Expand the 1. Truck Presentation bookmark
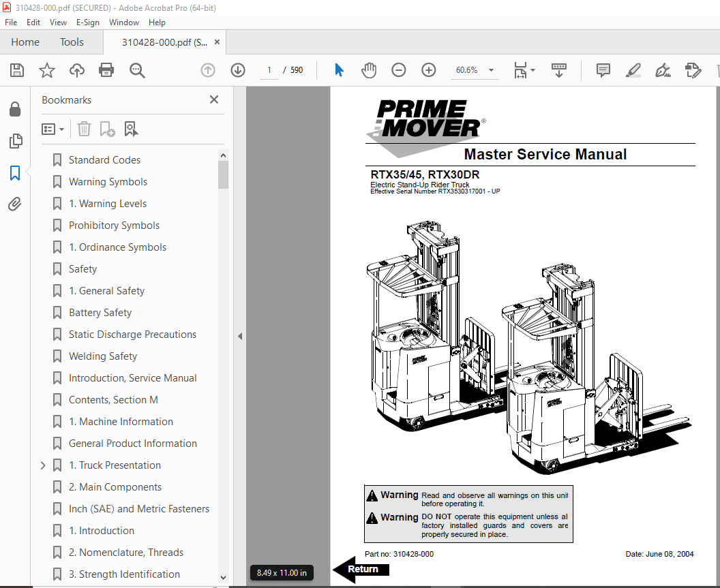The width and height of the screenshot is (720, 588). 43,465
